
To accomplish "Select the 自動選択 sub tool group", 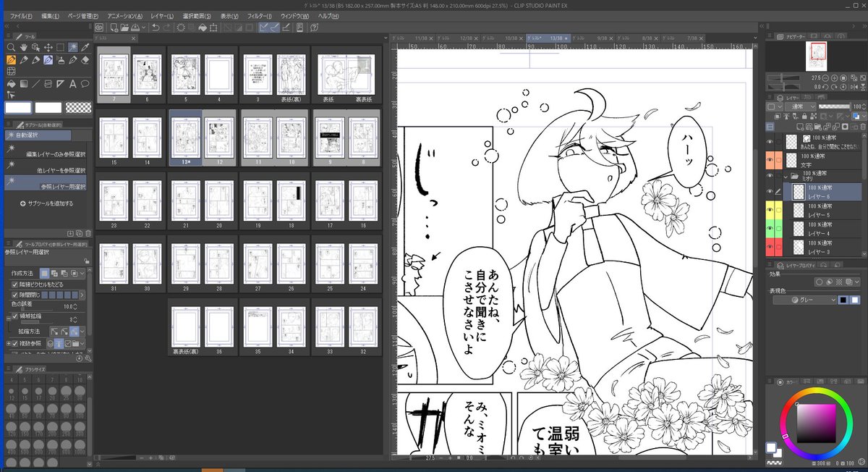I will 38,135.
